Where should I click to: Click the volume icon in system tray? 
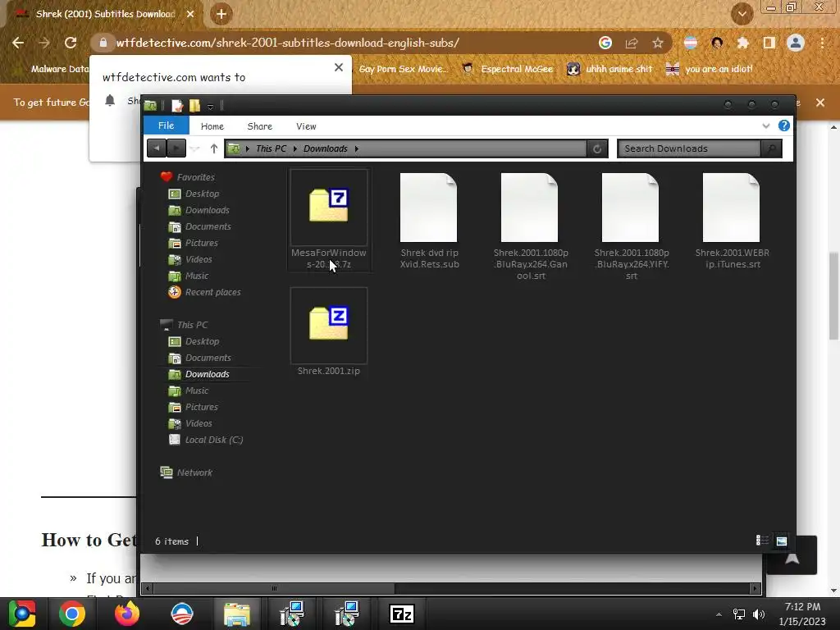click(x=759, y=614)
